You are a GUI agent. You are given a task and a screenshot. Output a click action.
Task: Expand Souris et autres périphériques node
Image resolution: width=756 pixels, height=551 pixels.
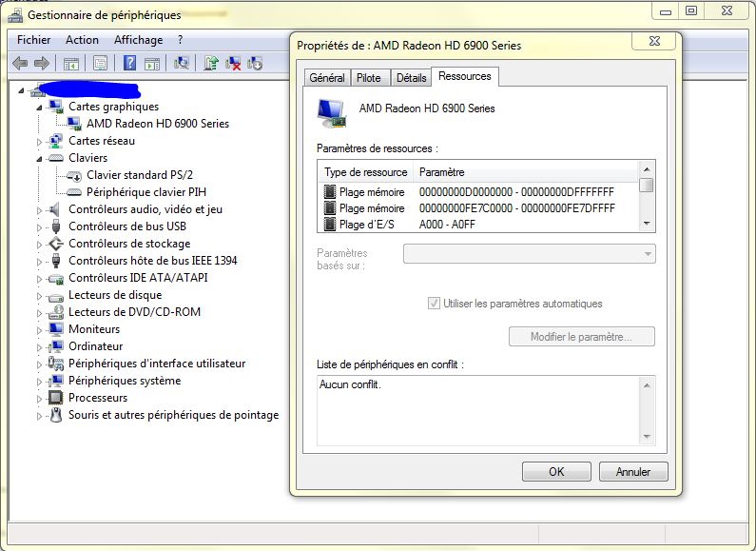click(39, 416)
